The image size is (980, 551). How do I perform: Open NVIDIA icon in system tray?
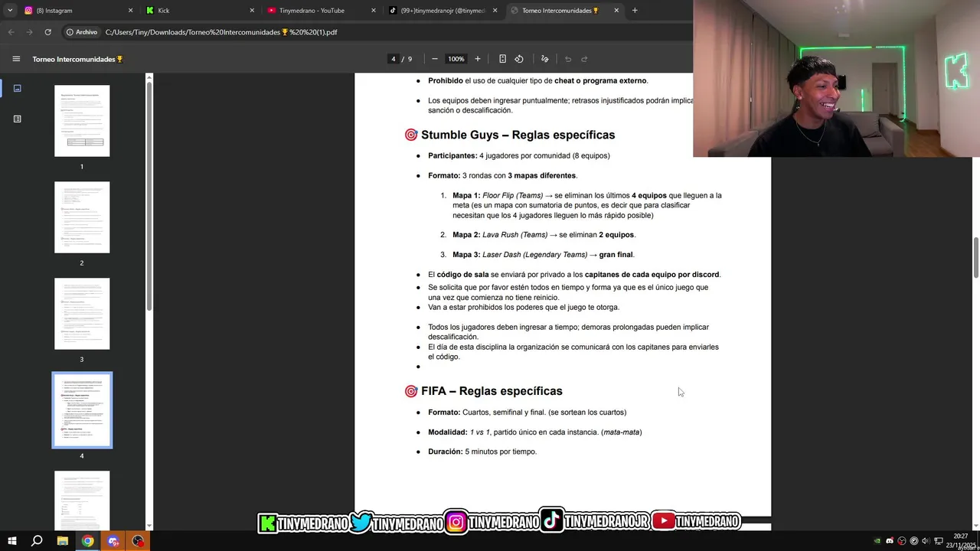tap(877, 541)
